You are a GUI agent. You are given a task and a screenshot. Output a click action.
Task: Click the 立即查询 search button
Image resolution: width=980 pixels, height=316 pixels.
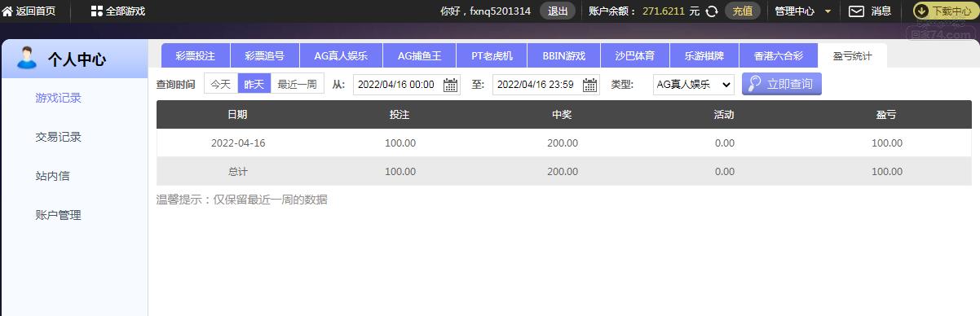tap(782, 84)
